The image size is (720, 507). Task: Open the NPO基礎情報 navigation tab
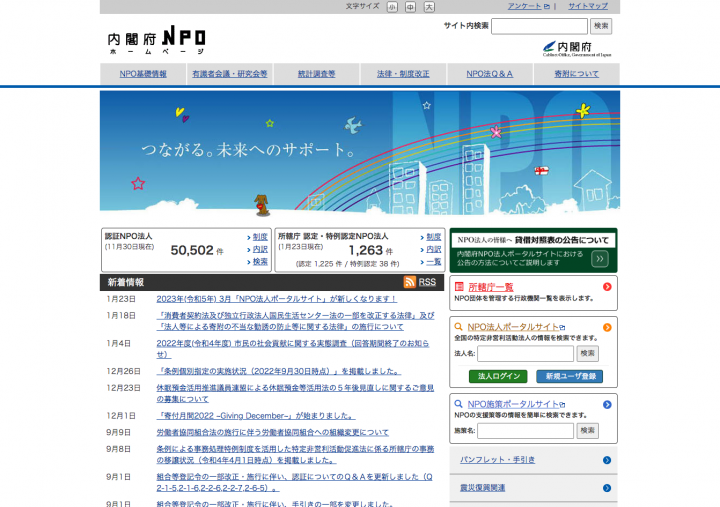pos(143,74)
